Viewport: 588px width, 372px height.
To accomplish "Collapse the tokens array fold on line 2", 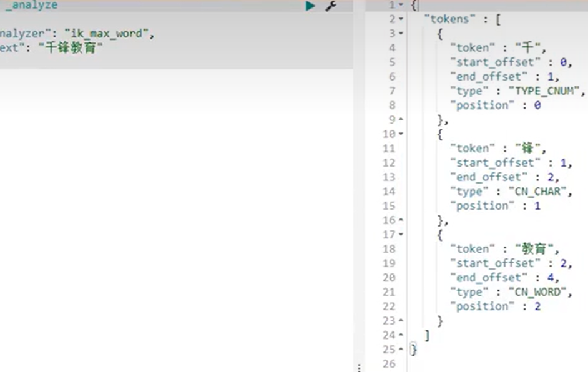I will (x=401, y=19).
